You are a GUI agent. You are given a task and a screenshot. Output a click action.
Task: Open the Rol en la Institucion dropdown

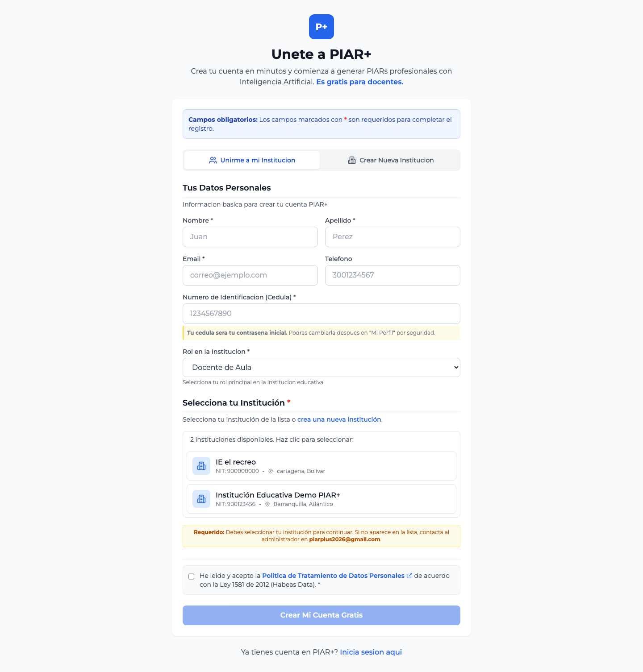tap(321, 368)
